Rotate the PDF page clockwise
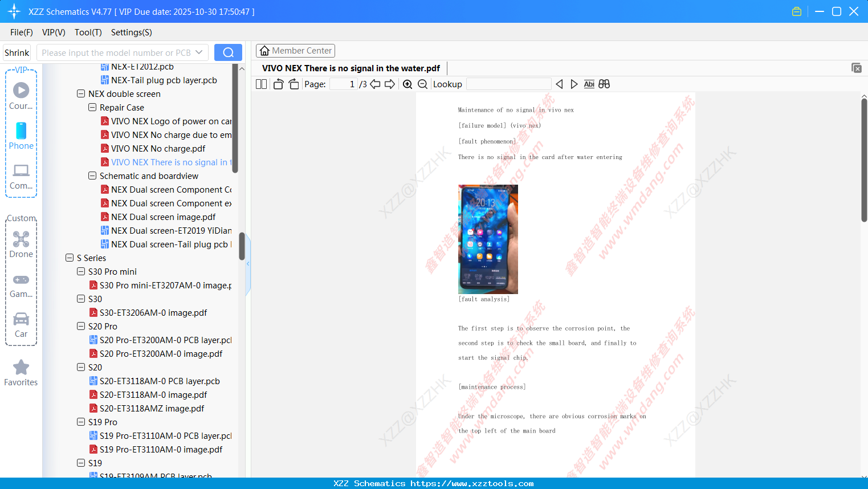This screenshot has height=489, width=868. (x=294, y=84)
